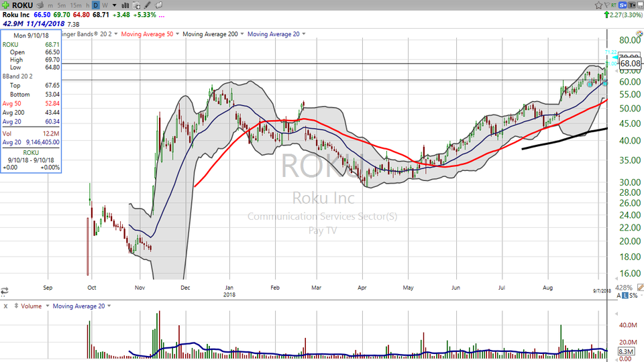
Task: Click the flag icon in top right
Action: click(607, 5)
